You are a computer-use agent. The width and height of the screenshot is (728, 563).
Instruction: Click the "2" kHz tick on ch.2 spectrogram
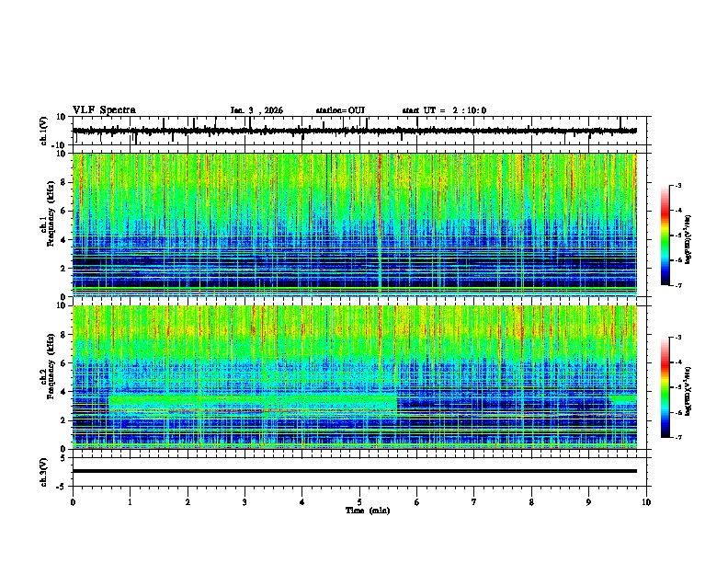64,420
